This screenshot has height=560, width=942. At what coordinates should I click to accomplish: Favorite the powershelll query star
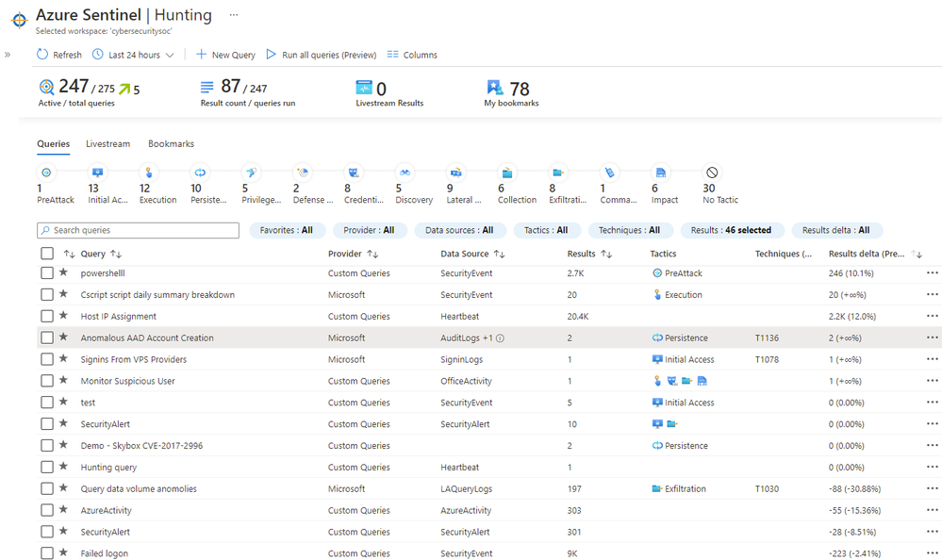click(x=63, y=272)
